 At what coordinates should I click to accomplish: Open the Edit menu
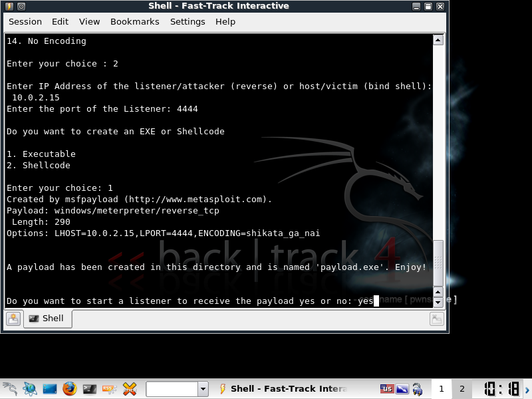pos(60,22)
